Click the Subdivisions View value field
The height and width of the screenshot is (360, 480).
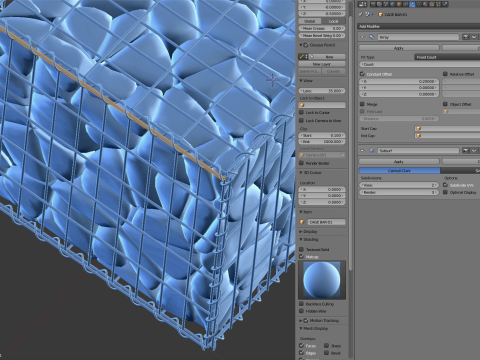click(399, 185)
